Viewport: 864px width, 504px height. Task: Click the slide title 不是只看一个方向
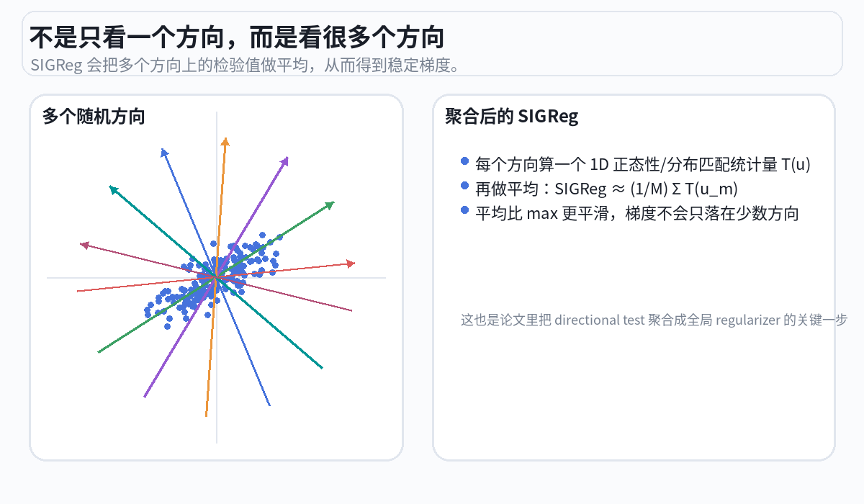point(237,36)
